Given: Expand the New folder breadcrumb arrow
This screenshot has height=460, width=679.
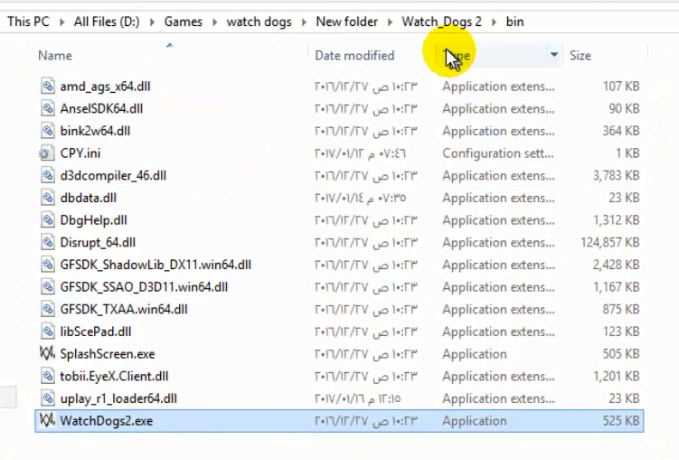Looking at the screenshot, I should click(390, 22).
